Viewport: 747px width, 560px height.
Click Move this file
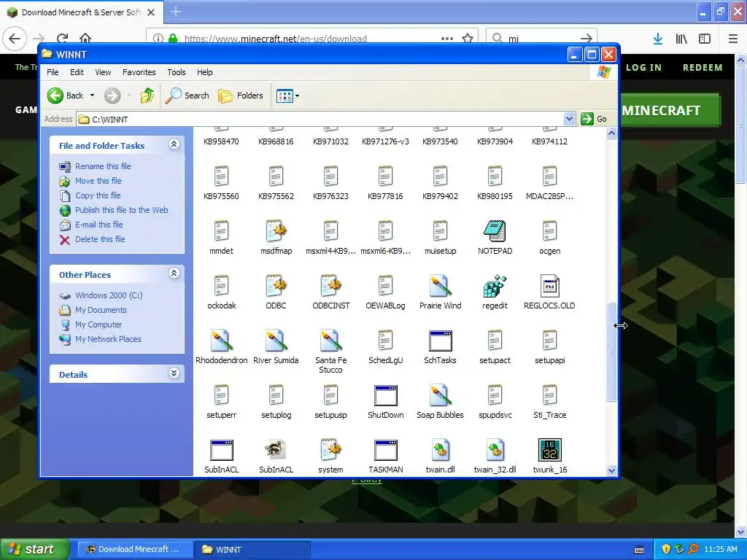(98, 181)
